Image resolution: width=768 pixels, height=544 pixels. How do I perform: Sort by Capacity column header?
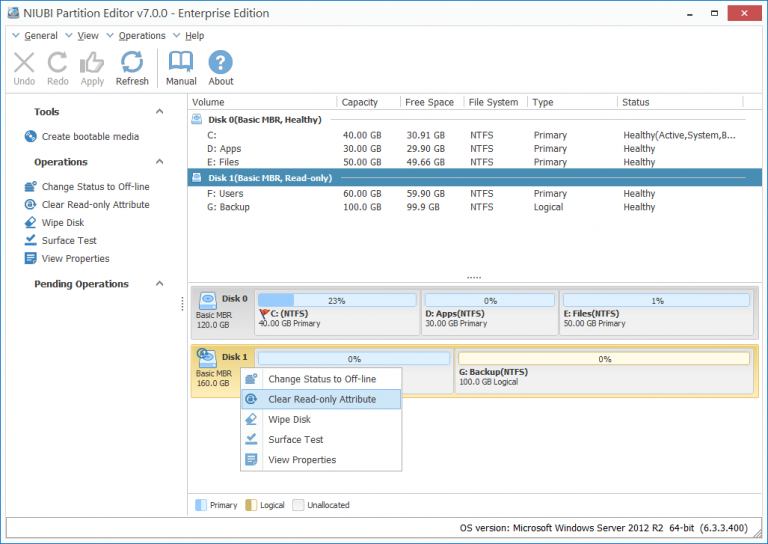click(x=368, y=102)
